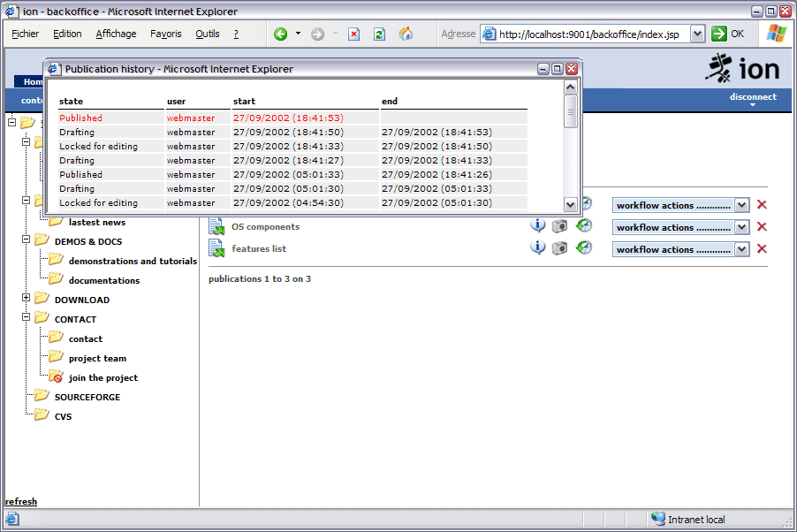
Task: Delete the features list publication
Action: coord(762,248)
